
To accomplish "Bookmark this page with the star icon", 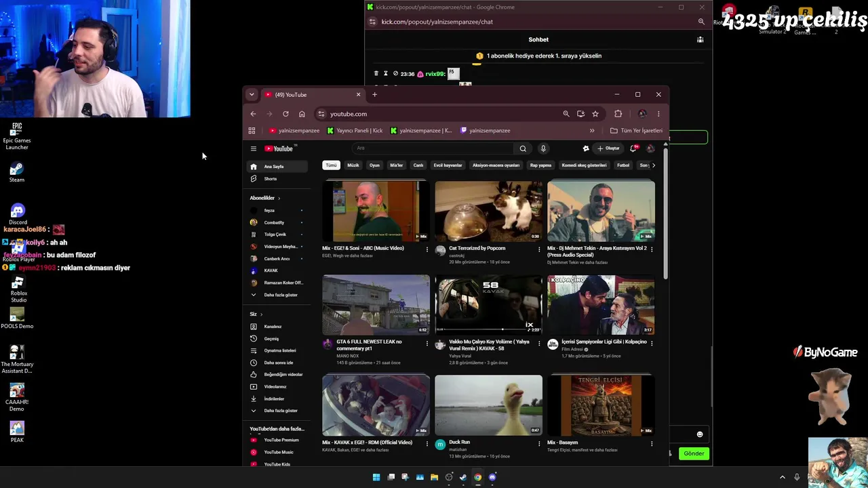I will coord(595,114).
